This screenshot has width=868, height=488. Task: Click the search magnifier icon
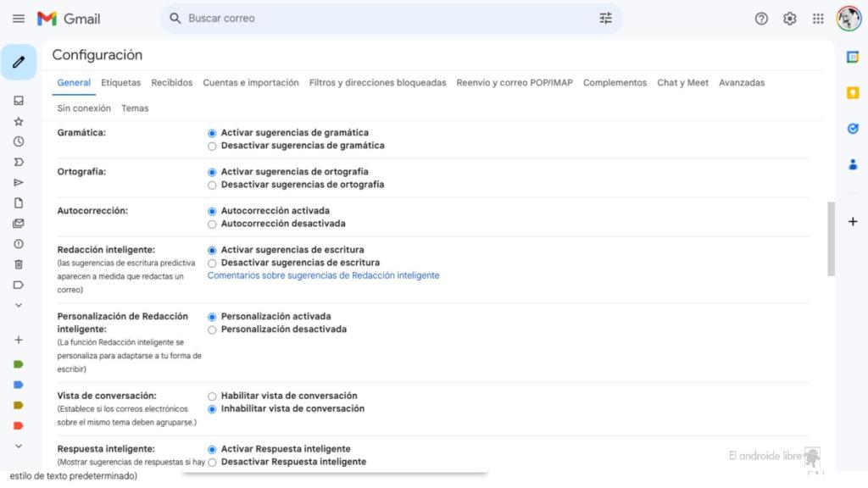[x=175, y=19]
